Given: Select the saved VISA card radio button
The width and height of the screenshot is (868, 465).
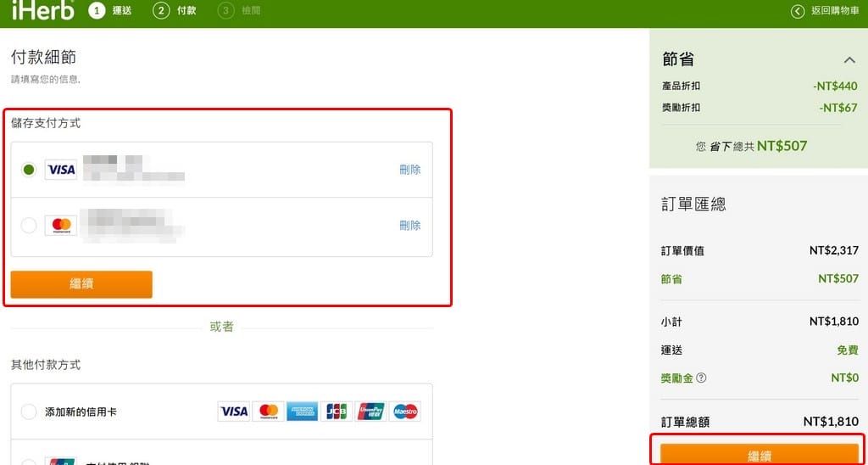Looking at the screenshot, I should [29, 170].
